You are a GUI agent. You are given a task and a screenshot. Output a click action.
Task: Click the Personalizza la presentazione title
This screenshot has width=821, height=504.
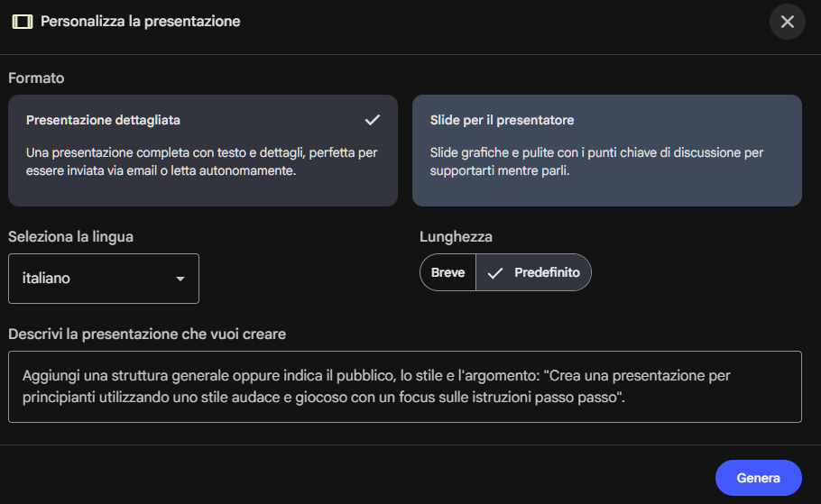point(140,21)
